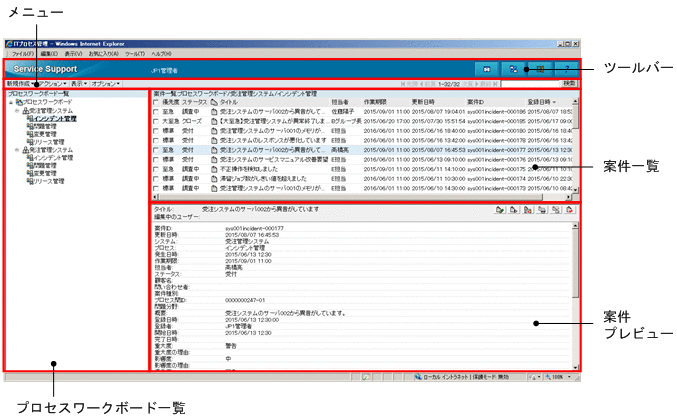Viewport: 677px width, 420px height.
Task: Sort by the 作業期限 column header
Action: coord(375,102)
